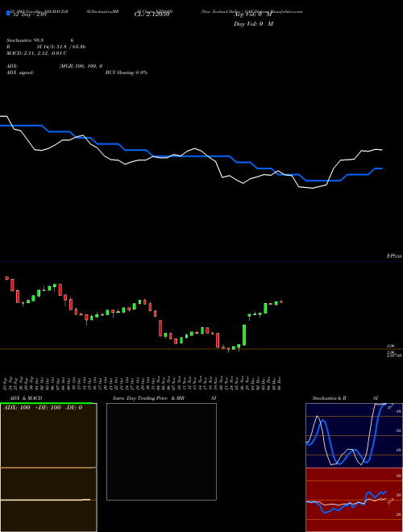The height and width of the screenshot is (532, 403).
Task: Select the 'Stochastics: 98.8' value
Action: pyautogui.click(x=25, y=40)
